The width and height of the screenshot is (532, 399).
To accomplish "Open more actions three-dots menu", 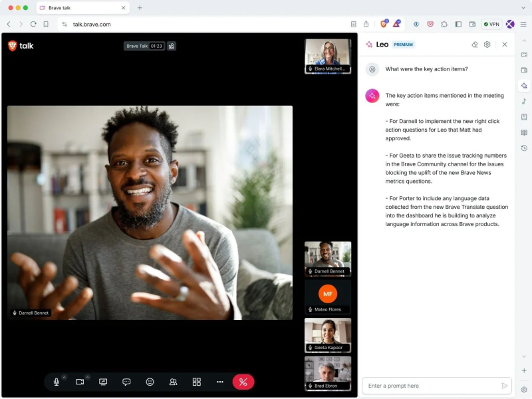I will tap(219, 382).
